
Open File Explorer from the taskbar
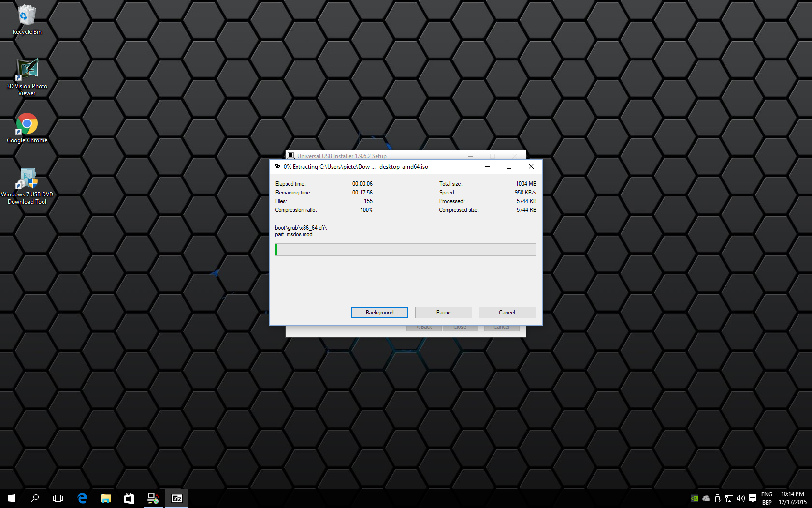pyautogui.click(x=105, y=498)
